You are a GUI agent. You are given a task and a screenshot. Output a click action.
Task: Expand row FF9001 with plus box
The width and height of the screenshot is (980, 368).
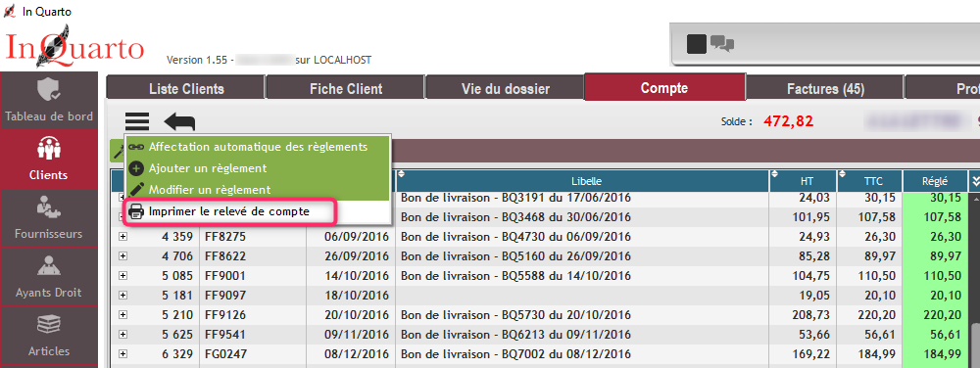pos(122,276)
